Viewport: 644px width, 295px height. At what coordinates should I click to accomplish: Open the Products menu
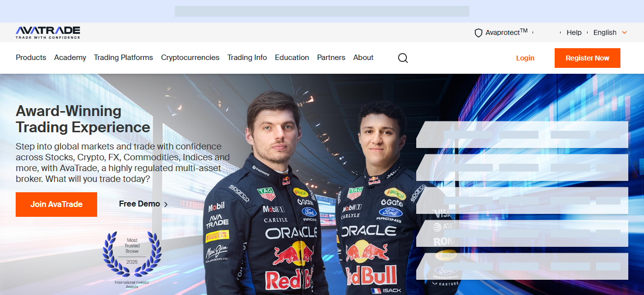31,58
